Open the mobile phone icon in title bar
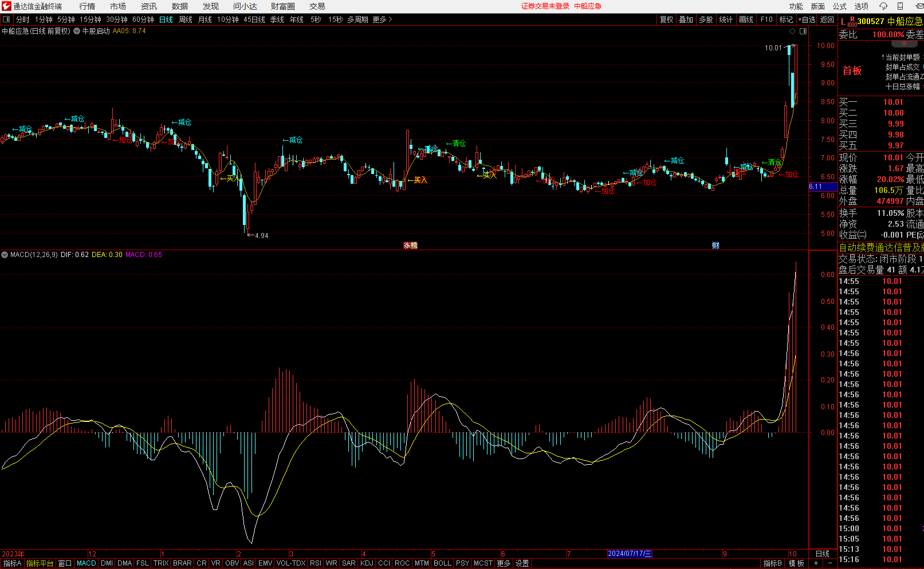The image size is (924, 569). pos(900,6)
